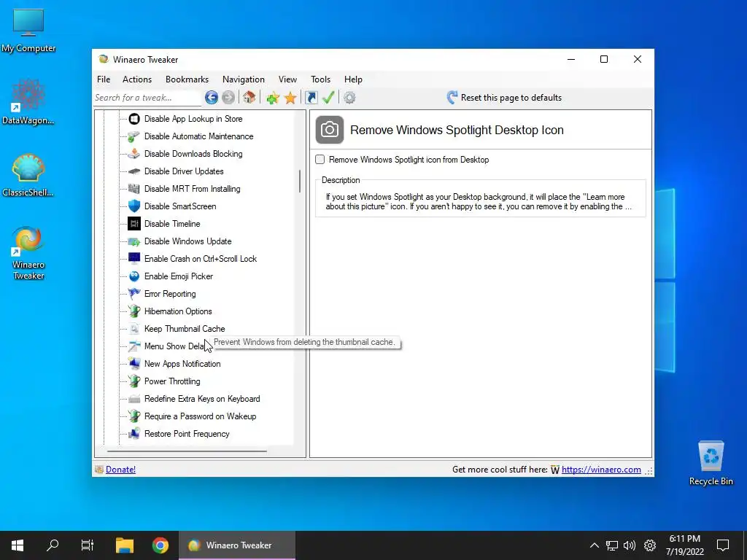Select Disable SmartScreen text entry

pos(180,206)
